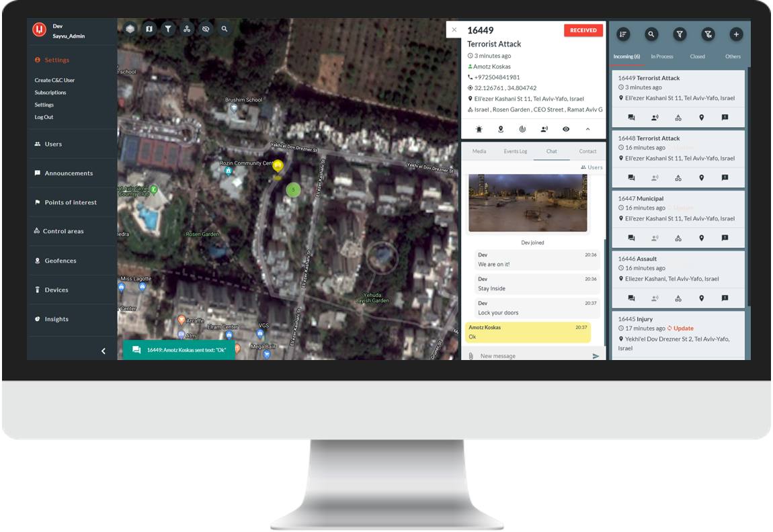The height and width of the screenshot is (532, 773).
Task: Collapse the left sidebar with the arrow
Action: [104, 351]
